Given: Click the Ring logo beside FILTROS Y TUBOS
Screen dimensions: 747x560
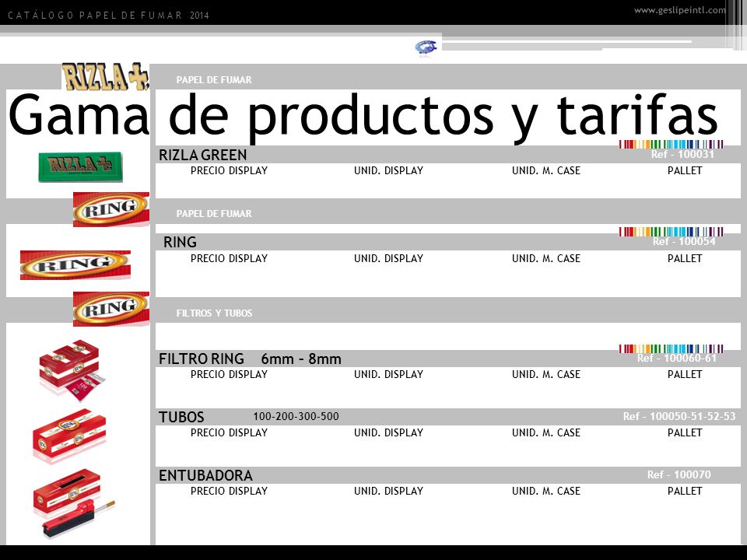Looking at the screenshot, I should click(x=111, y=309).
